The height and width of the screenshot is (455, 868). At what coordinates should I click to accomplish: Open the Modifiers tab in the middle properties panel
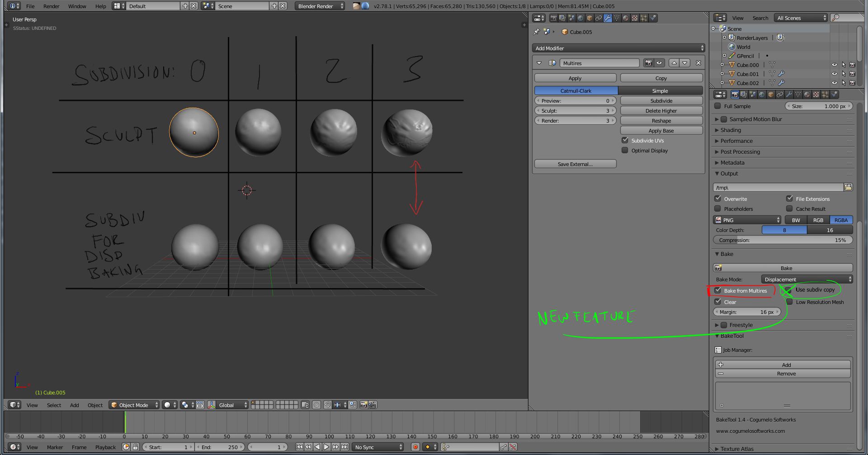coord(608,18)
